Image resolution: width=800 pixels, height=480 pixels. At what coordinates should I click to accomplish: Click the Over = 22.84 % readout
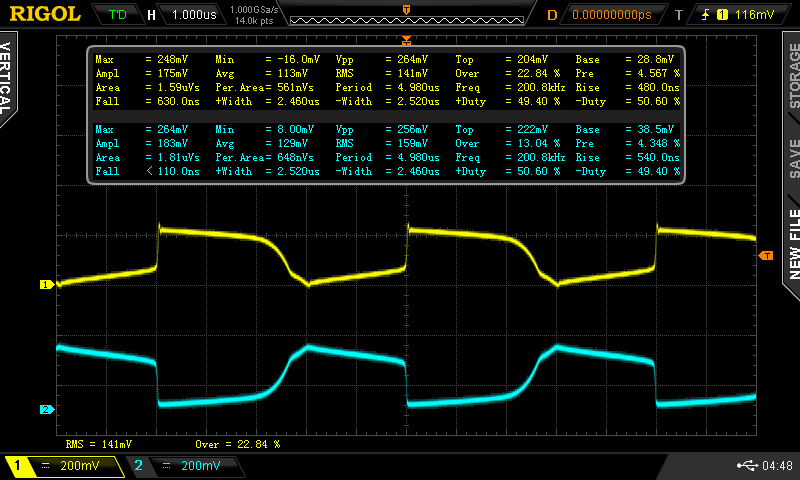tap(237, 443)
